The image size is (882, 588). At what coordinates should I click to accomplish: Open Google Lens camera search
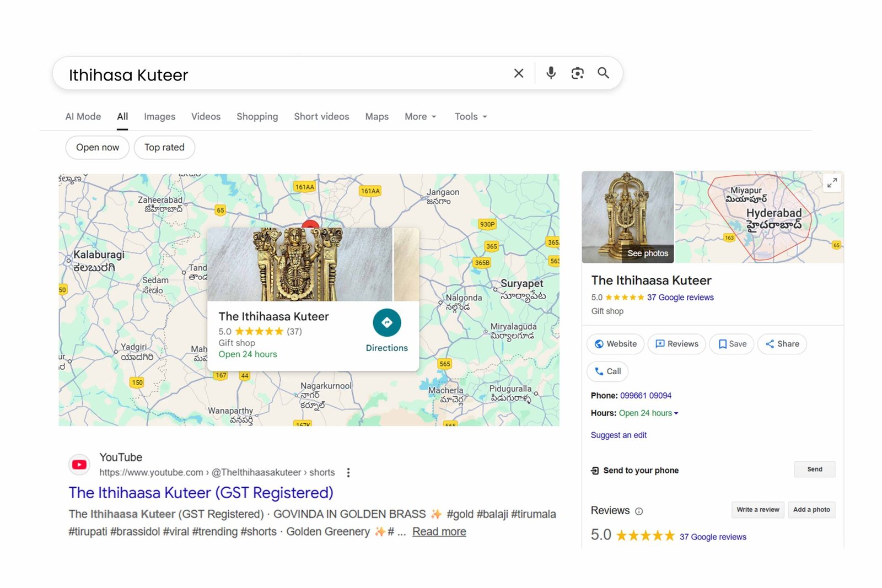pos(577,72)
